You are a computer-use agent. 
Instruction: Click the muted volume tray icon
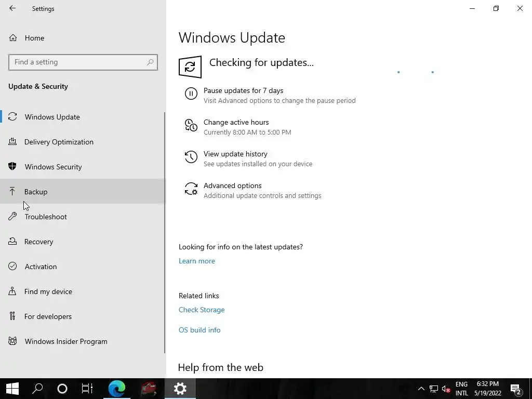446,389
